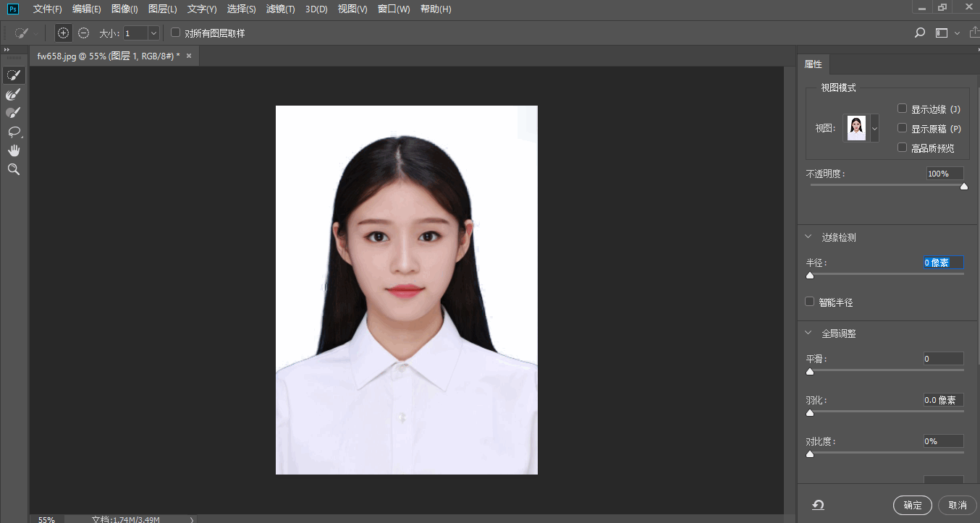Click the 取消 button
The image size is (980, 523).
[x=957, y=505]
